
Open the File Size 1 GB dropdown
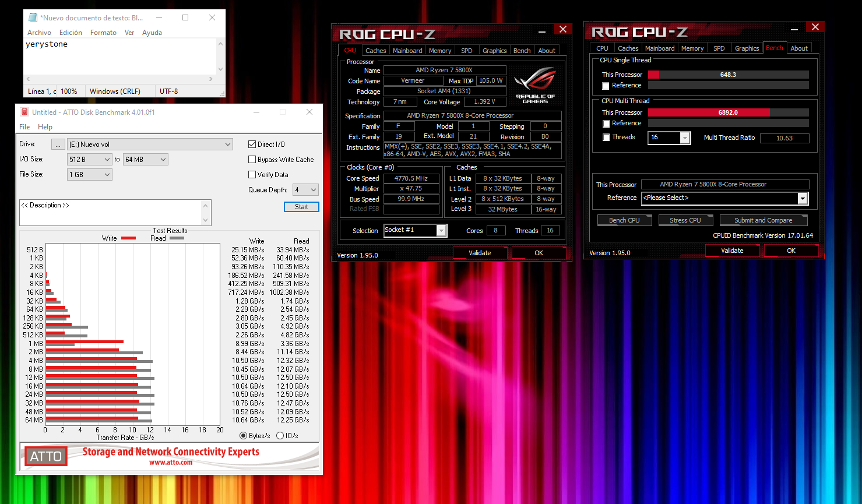click(90, 174)
